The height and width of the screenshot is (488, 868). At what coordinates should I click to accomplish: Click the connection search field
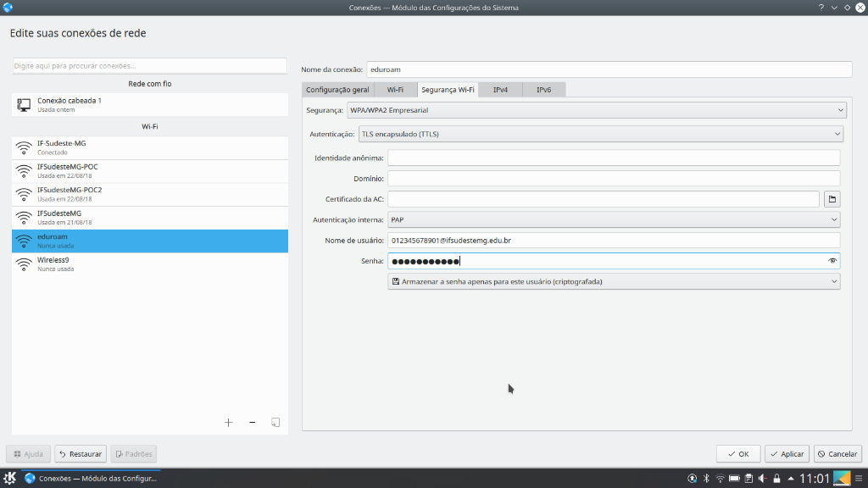pos(150,66)
